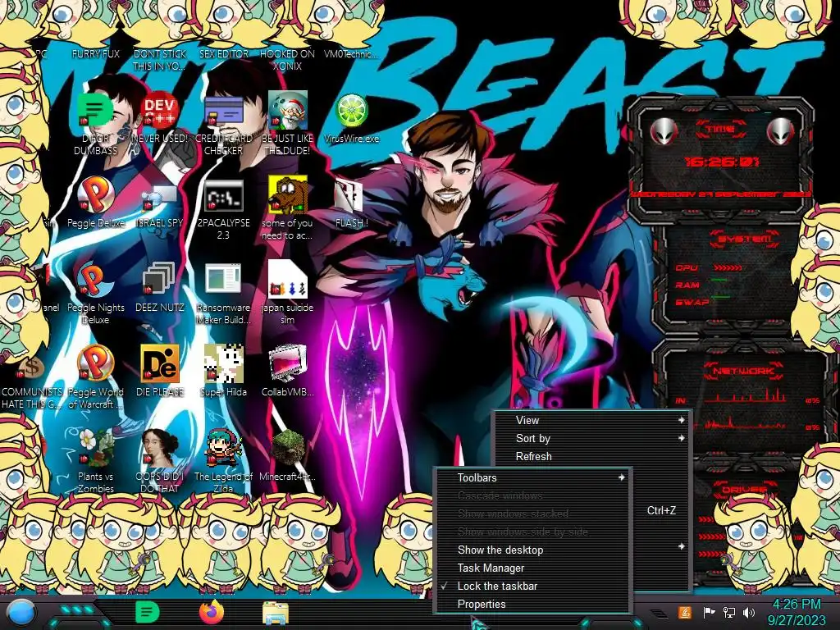Screen dimensions: 840x630
Task: Open Task Manager from the taskbar menu
Action: pyautogui.click(x=531, y=568)
